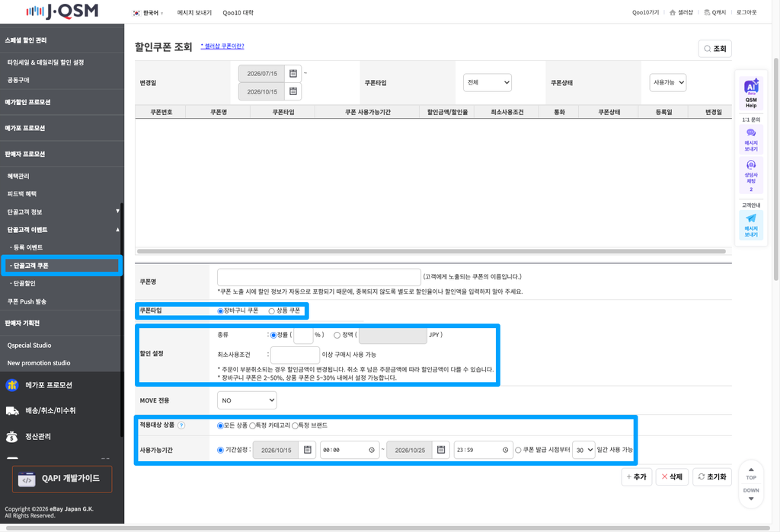Viewport: 780px width, 532px height.
Task: Open 쿠폰 Push 발송 menu item
Action: point(27,301)
